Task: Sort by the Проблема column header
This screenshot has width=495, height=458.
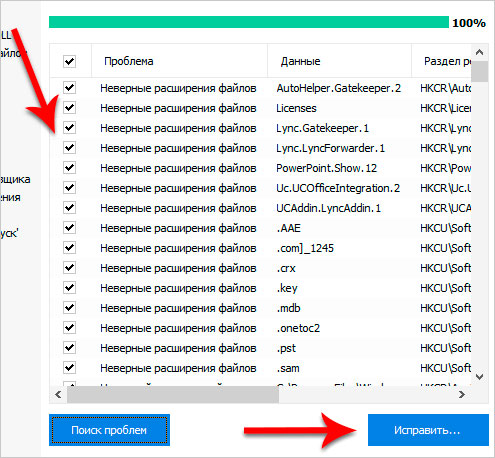Action: [179, 61]
